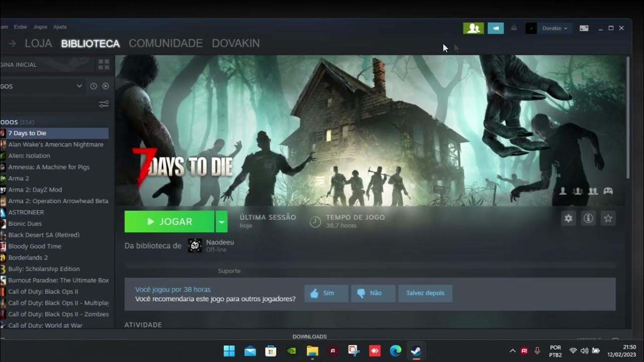644x362 pixels.
Task: Go to Página Inicial in sidebar
Action: [19, 64]
